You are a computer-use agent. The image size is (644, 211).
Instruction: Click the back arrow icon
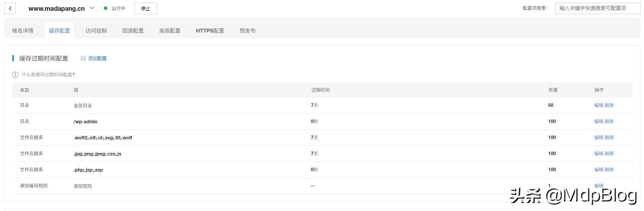tap(10, 8)
